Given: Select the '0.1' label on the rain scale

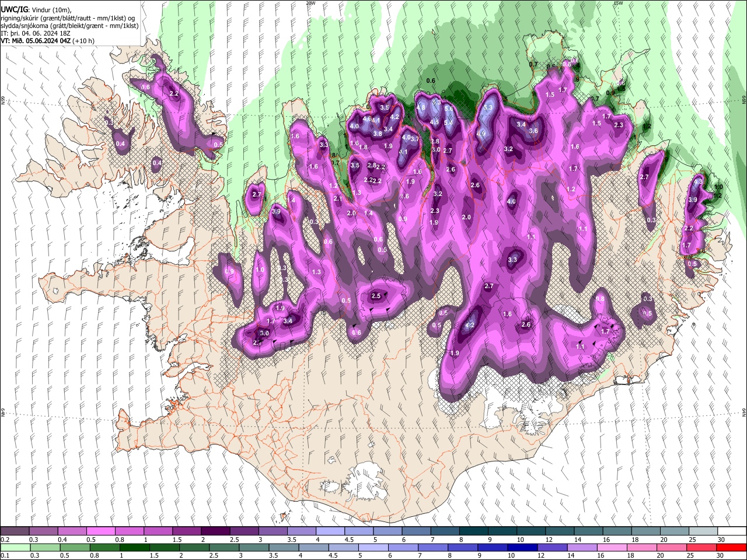Looking at the screenshot, I should [x=4, y=555].
